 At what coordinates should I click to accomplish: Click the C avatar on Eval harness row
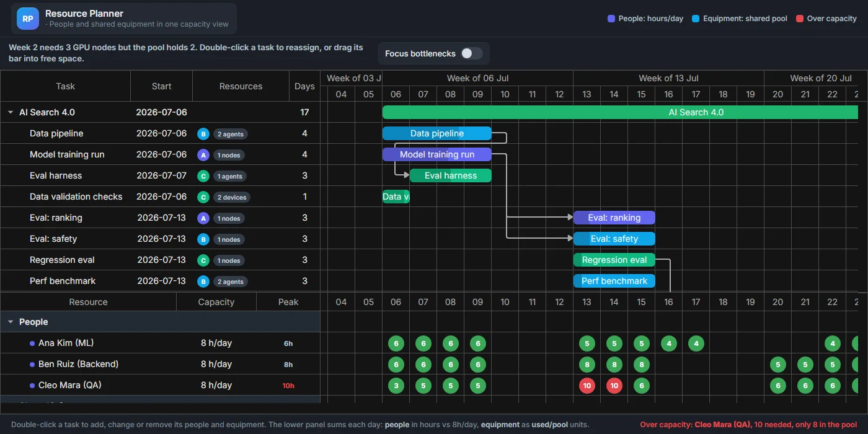(203, 176)
